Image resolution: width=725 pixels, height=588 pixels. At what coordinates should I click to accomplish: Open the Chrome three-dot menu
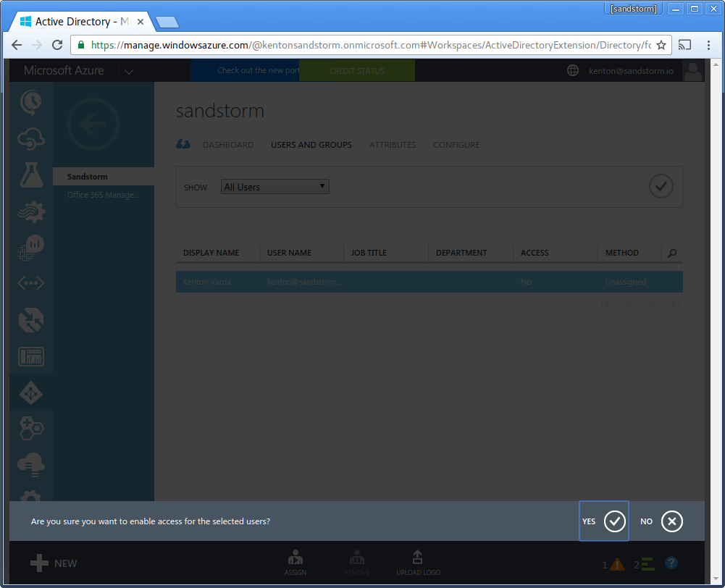[708, 45]
